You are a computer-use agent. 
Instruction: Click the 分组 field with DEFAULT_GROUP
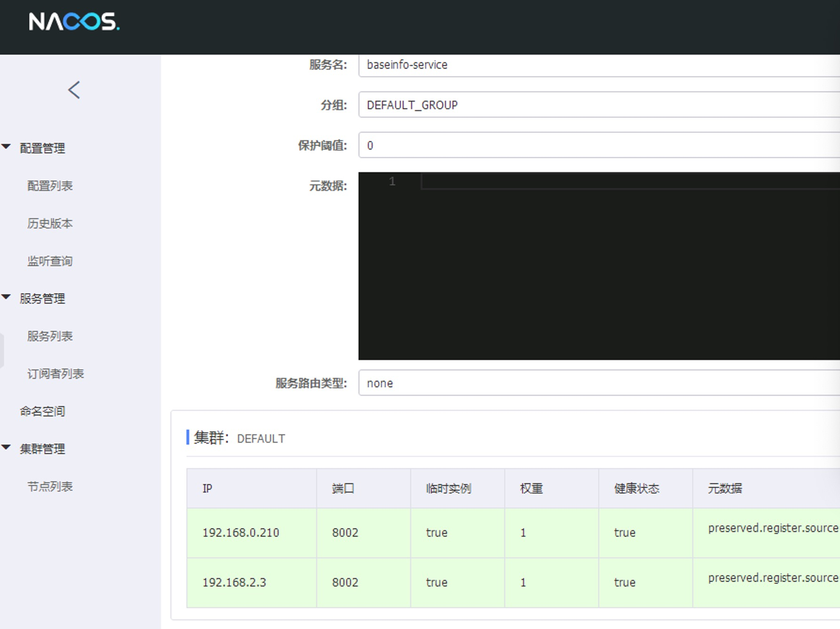[599, 105]
